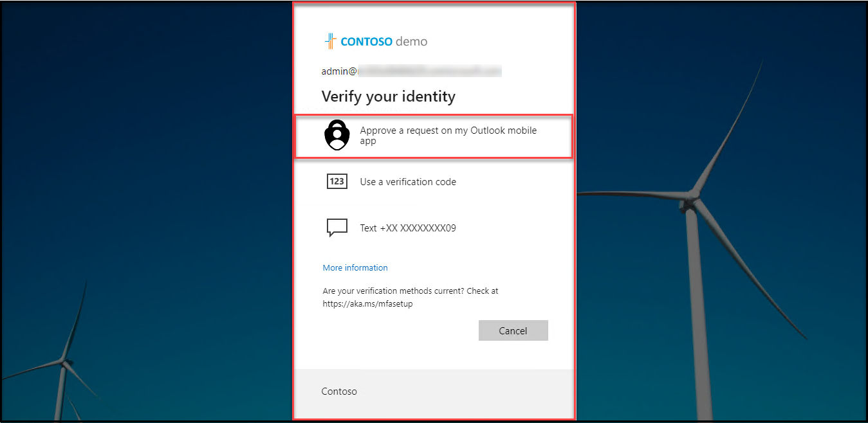868x423 pixels.
Task: Choose Approve a request on my Outlook mobile app
Action: (x=434, y=135)
